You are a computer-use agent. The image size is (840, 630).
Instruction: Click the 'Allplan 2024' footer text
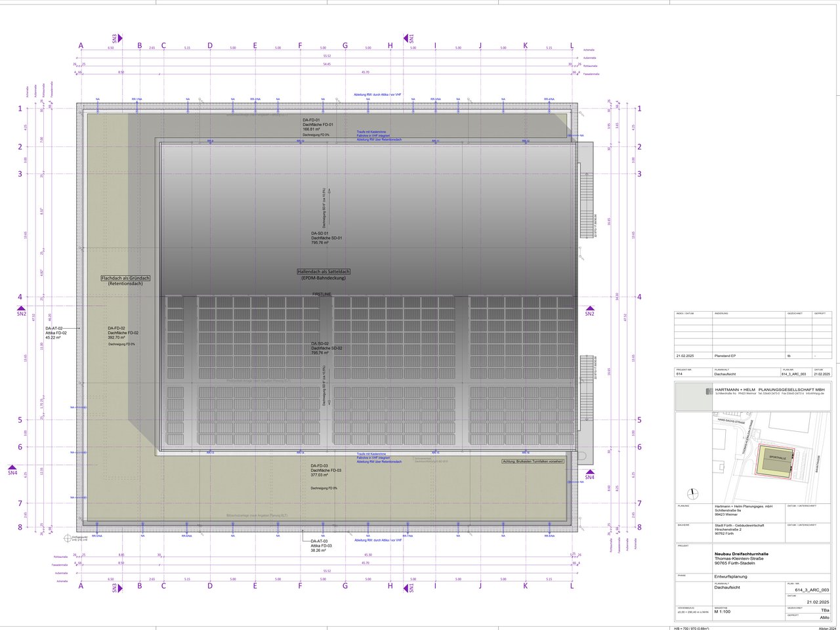[x=828, y=628]
